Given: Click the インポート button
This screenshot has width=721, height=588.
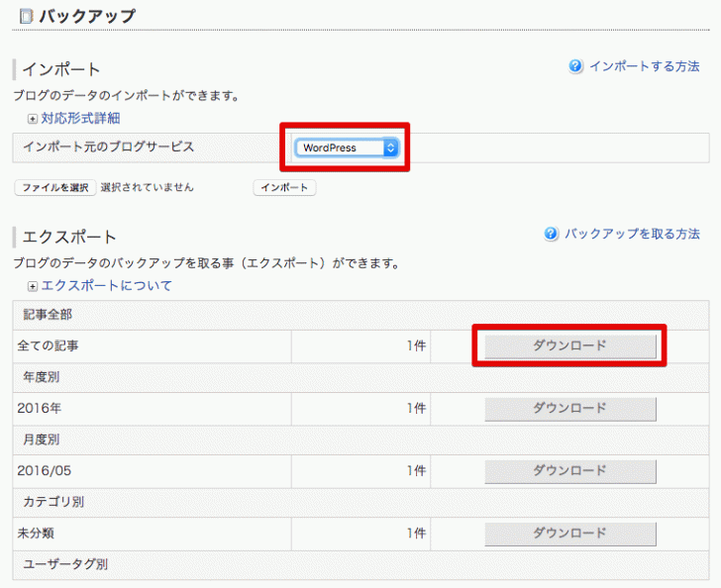Looking at the screenshot, I should 285,188.
